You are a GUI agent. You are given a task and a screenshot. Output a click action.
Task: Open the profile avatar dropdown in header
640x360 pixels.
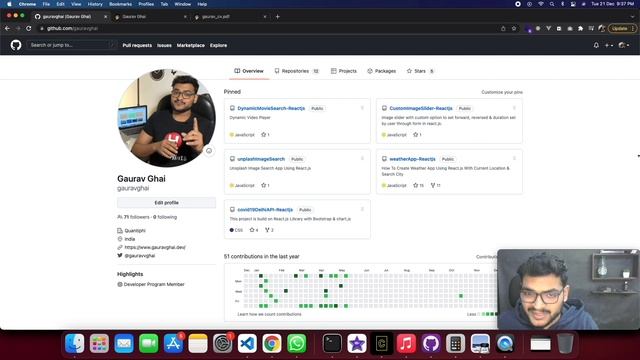point(624,45)
